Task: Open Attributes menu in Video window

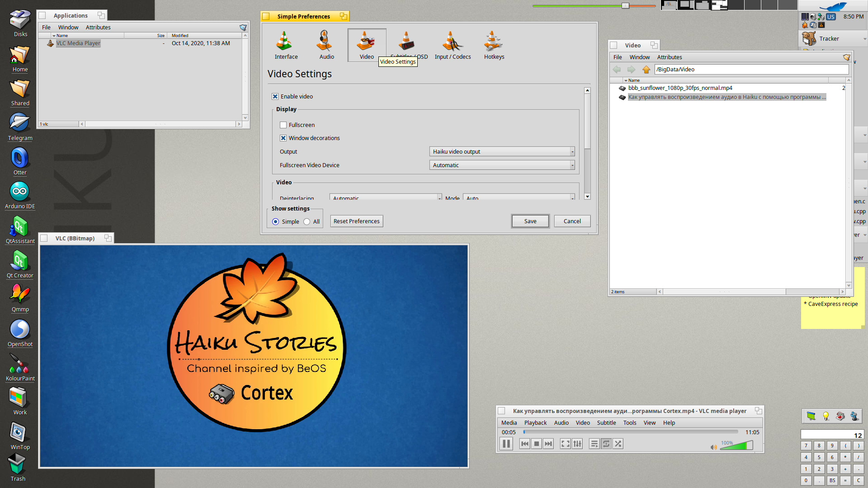Action: coord(669,57)
